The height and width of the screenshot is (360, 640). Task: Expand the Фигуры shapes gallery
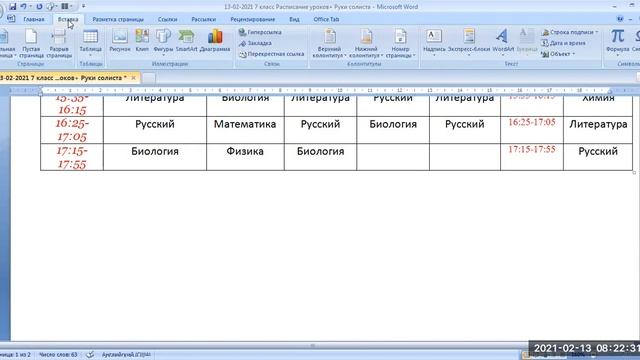pos(163,43)
